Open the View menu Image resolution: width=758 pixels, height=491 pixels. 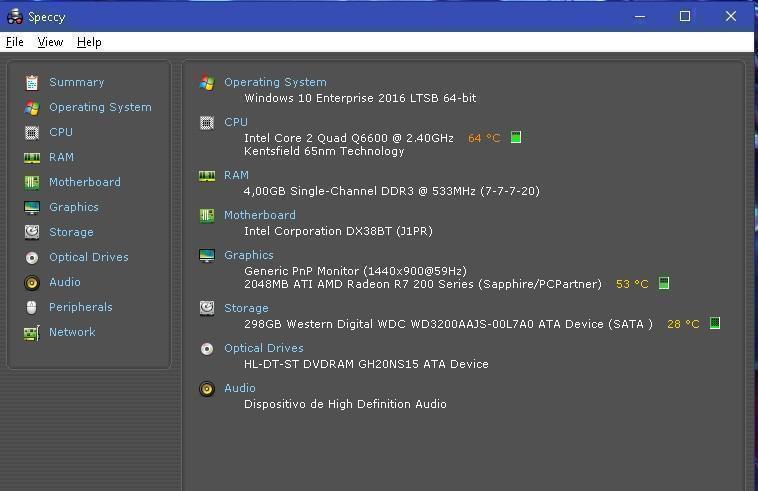(50, 42)
